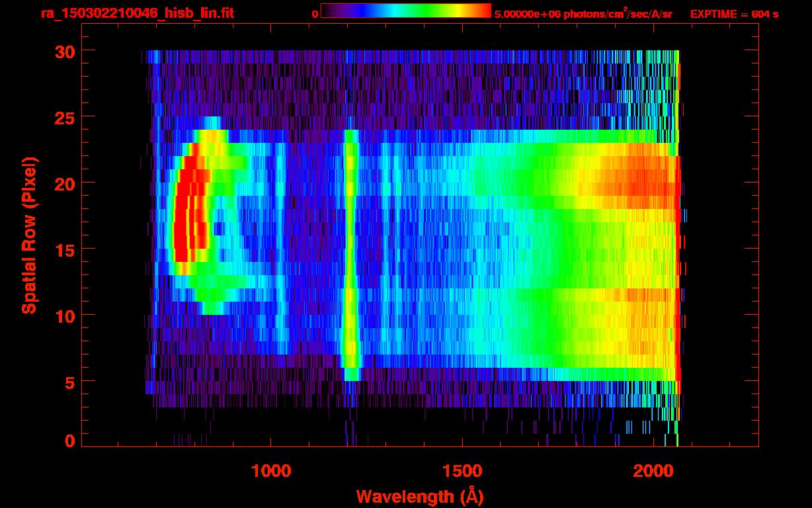
Task: Click the x-axis tick label 1000
Action: click(x=271, y=471)
